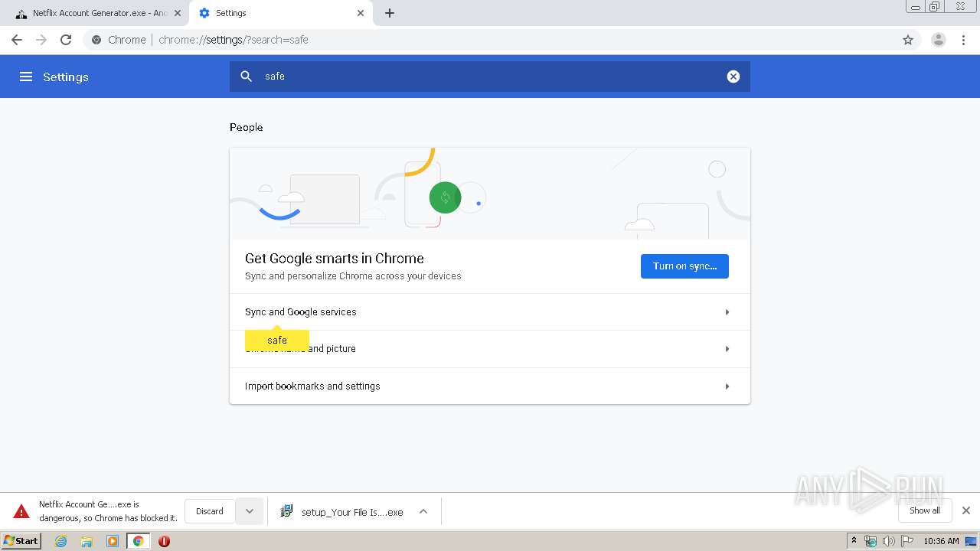Show all downloads
Image resolution: width=980 pixels, height=551 pixels.
click(x=925, y=510)
